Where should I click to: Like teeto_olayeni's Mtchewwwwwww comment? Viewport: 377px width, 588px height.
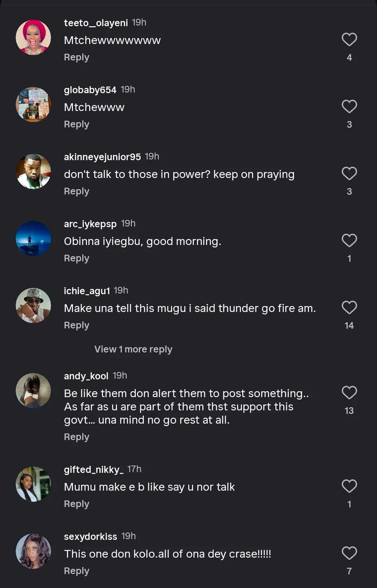(x=349, y=40)
